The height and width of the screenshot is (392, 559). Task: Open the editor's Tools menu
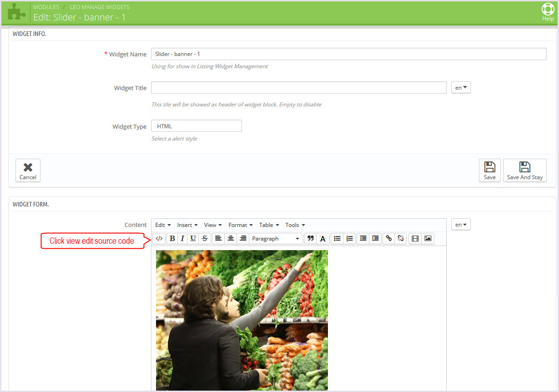tap(295, 225)
